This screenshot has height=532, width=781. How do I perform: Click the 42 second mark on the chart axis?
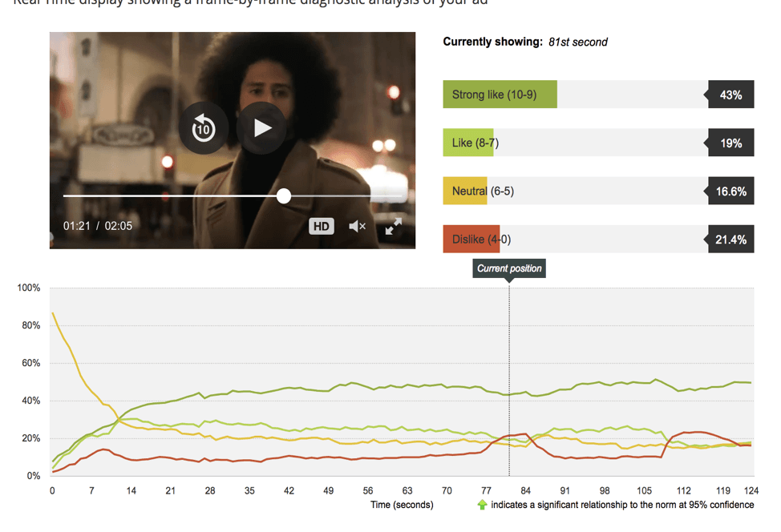289,490
